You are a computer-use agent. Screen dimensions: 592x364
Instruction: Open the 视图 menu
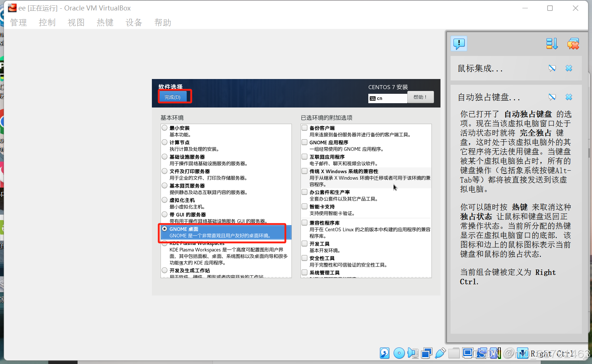[76, 23]
